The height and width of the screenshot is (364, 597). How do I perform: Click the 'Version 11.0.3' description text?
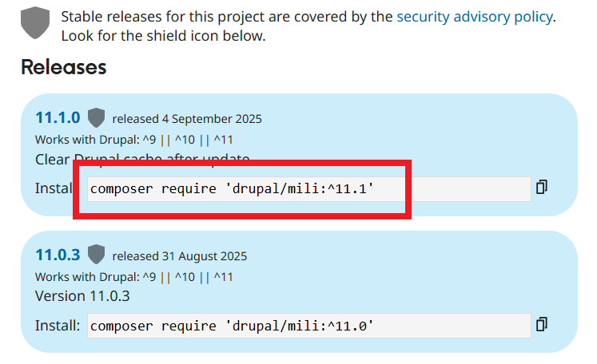82,296
